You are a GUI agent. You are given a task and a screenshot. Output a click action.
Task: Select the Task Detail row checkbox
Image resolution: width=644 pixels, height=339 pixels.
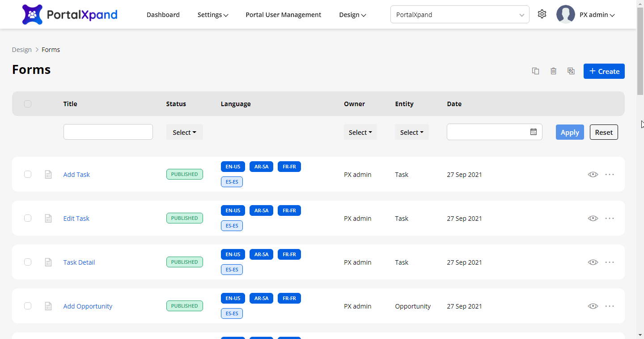[28, 262]
